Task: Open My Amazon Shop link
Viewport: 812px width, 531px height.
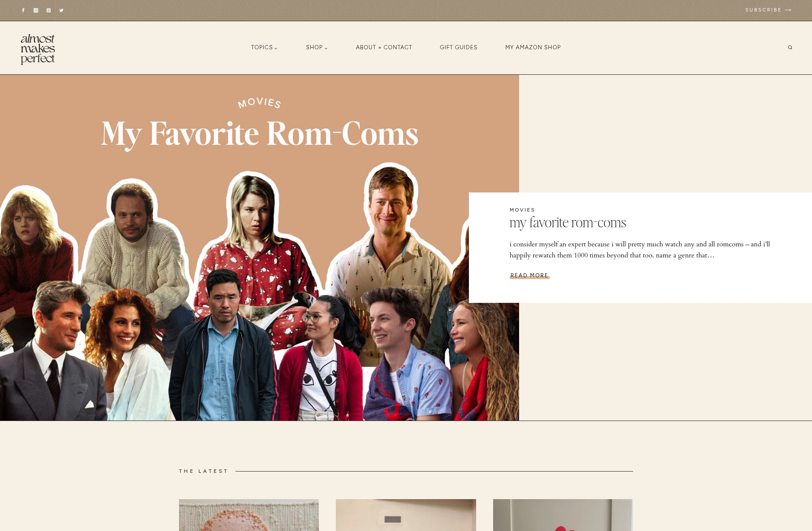Action: coord(533,47)
